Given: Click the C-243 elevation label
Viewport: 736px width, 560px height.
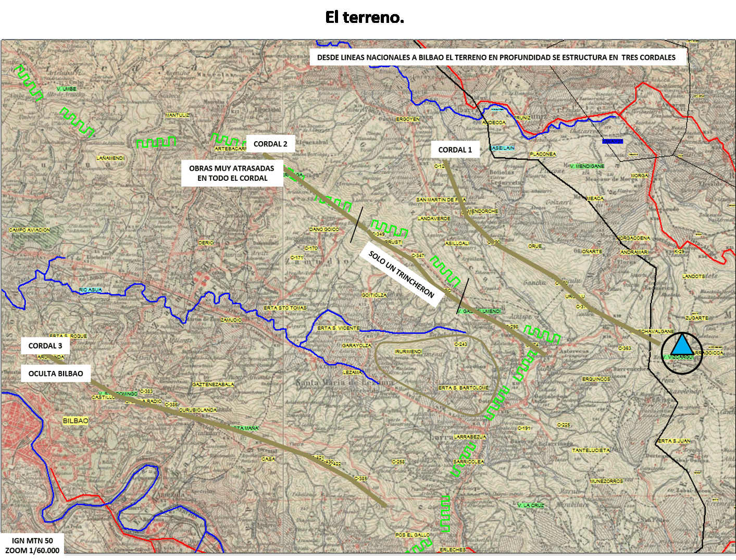Looking at the screenshot, I should [x=461, y=344].
